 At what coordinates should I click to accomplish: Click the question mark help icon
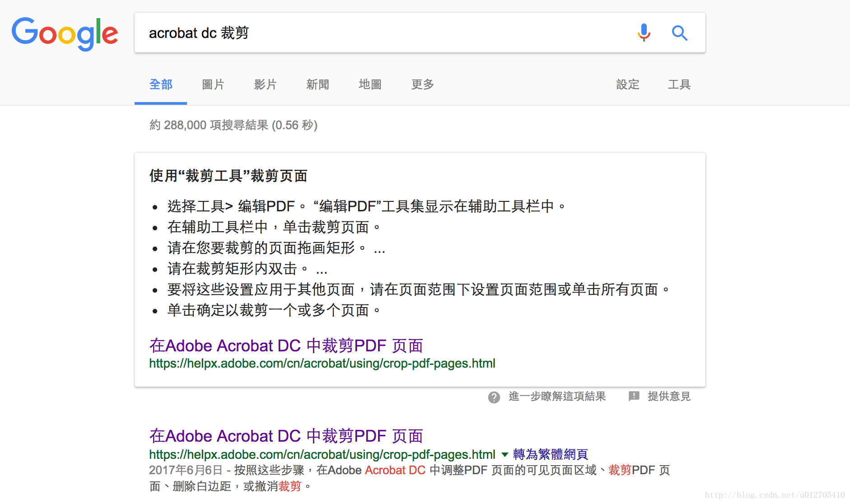click(494, 397)
